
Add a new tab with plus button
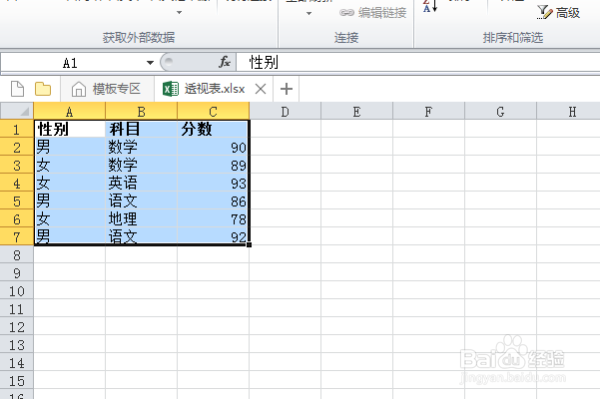[286, 89]
